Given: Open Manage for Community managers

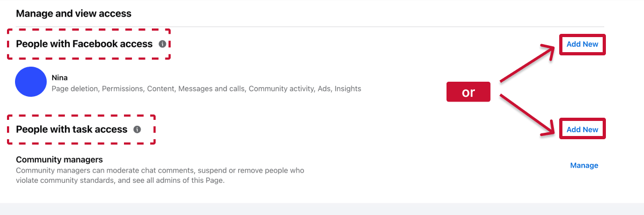Looking at the screenshot, I should 584,166.
